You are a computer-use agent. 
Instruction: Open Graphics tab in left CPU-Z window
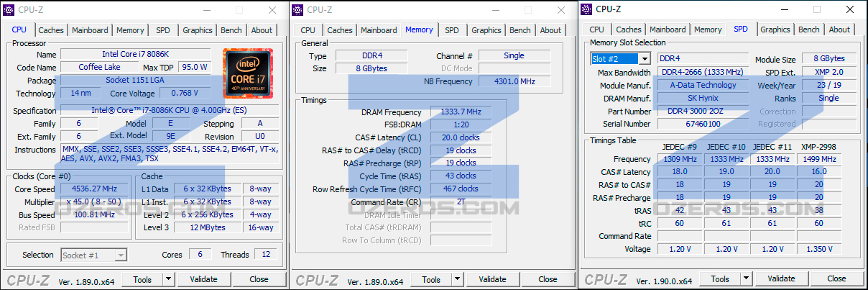coord(198,30)
